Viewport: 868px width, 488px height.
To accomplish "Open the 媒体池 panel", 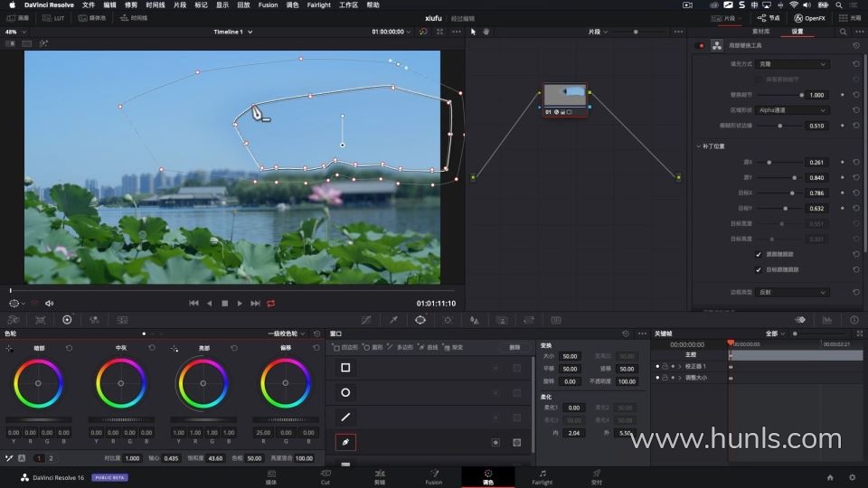I will (91, 18).
